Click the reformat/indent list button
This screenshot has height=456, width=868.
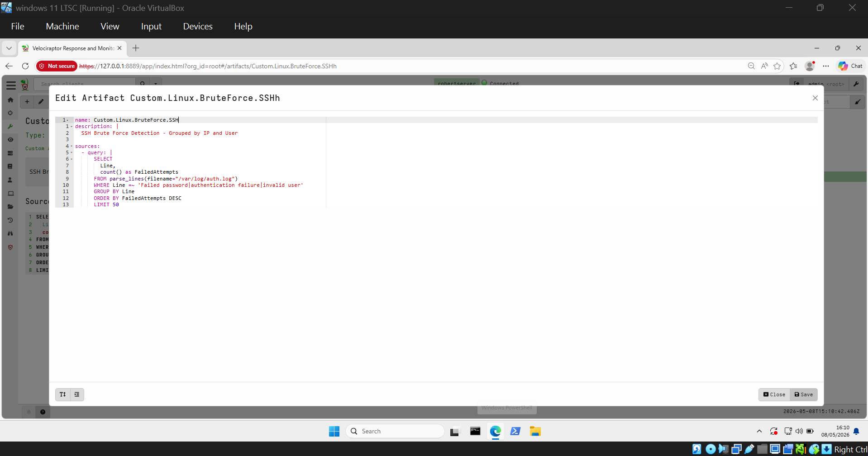[77, 394]
